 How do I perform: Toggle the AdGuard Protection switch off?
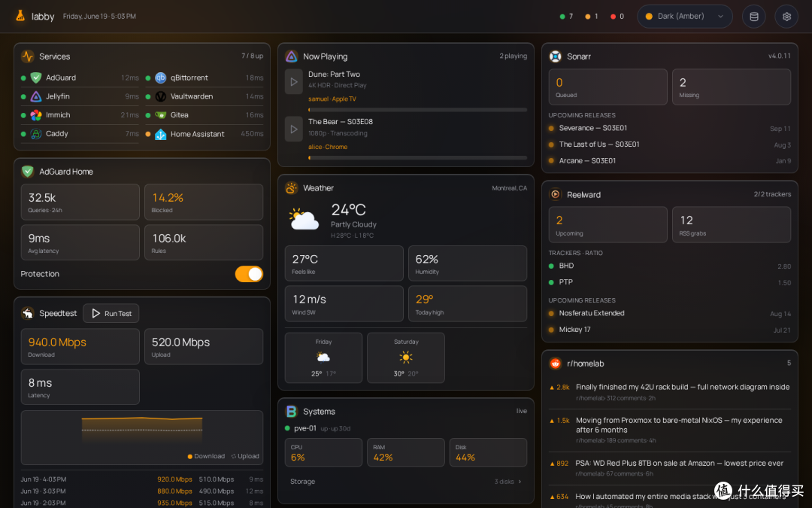click(x=249, y=274)
